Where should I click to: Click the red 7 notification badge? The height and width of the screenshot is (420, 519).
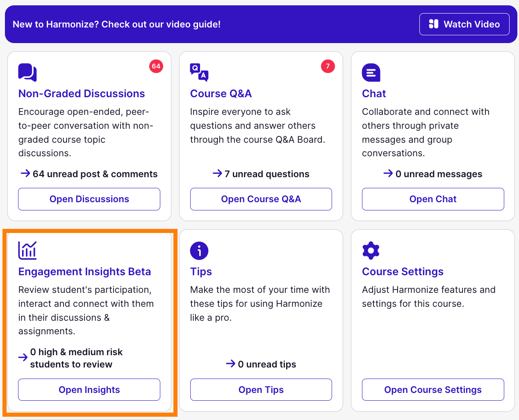328,66
